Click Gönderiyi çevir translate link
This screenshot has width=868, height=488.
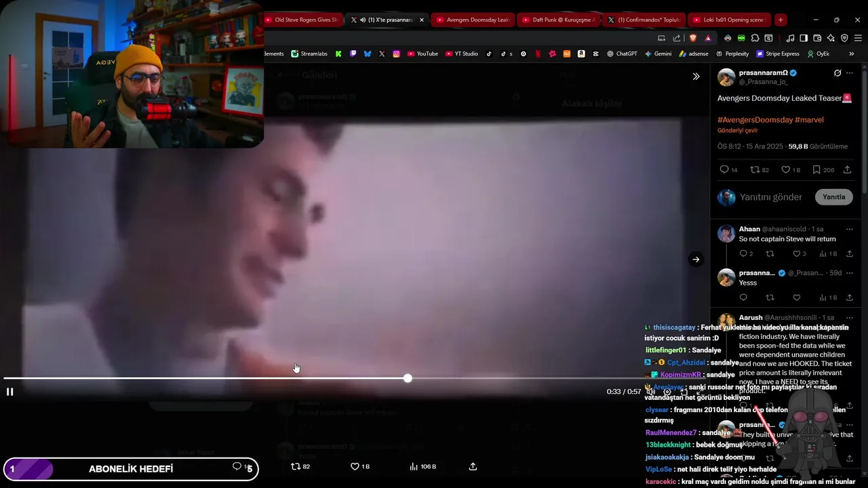pyautogui.click(x=738, y=130)
